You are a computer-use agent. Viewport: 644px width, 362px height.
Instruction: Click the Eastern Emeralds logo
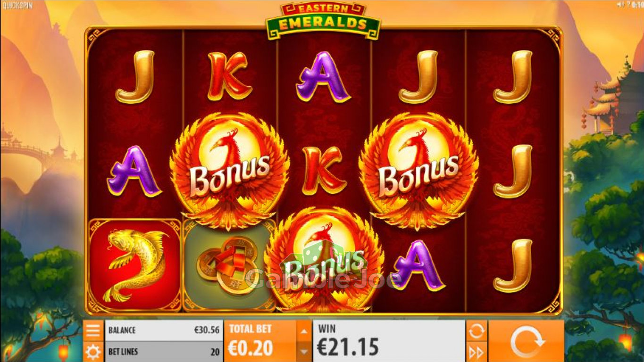323,20
